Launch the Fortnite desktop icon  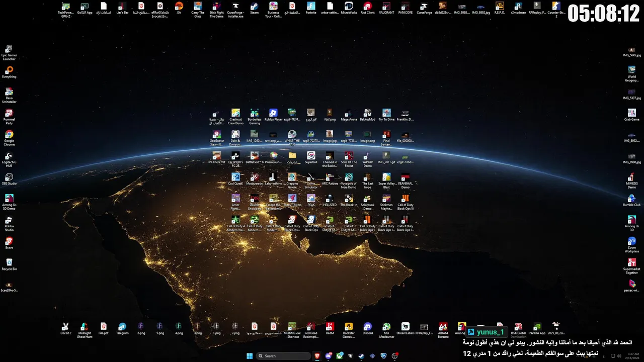[311, 9]
